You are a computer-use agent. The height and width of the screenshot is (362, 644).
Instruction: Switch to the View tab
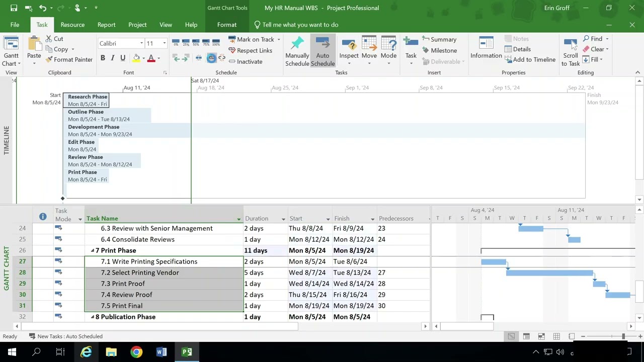(x=166, y=25)
